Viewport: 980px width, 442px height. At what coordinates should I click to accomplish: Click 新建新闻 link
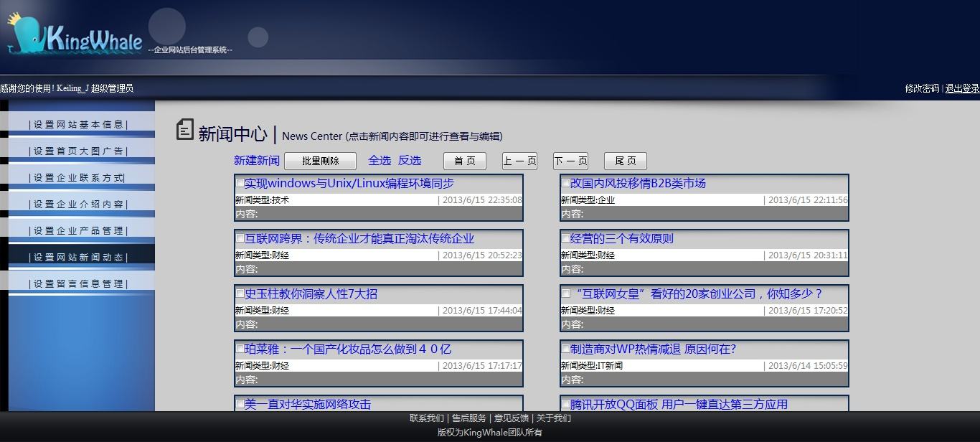coord(257,161)
